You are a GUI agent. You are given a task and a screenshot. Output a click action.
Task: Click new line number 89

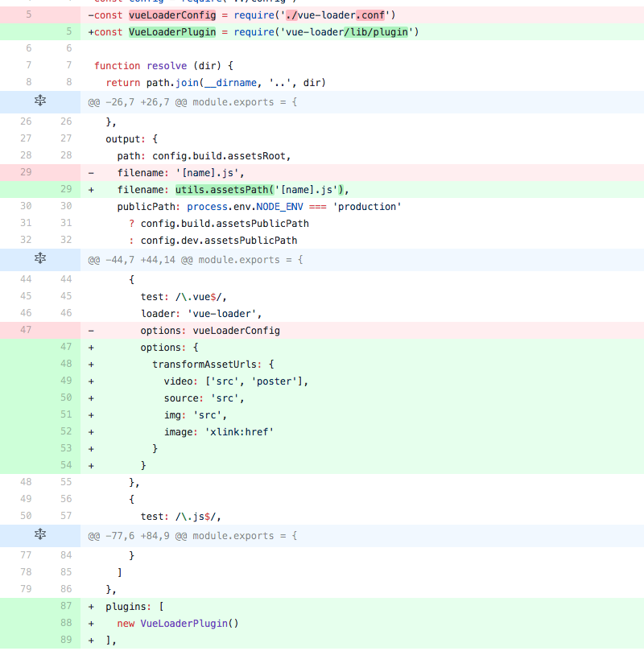[66, 640]
